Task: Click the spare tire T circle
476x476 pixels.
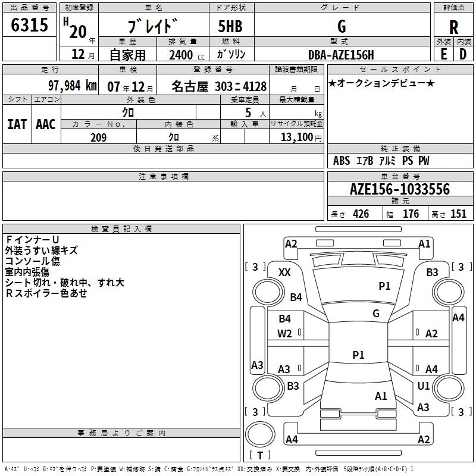Action: 260,434
